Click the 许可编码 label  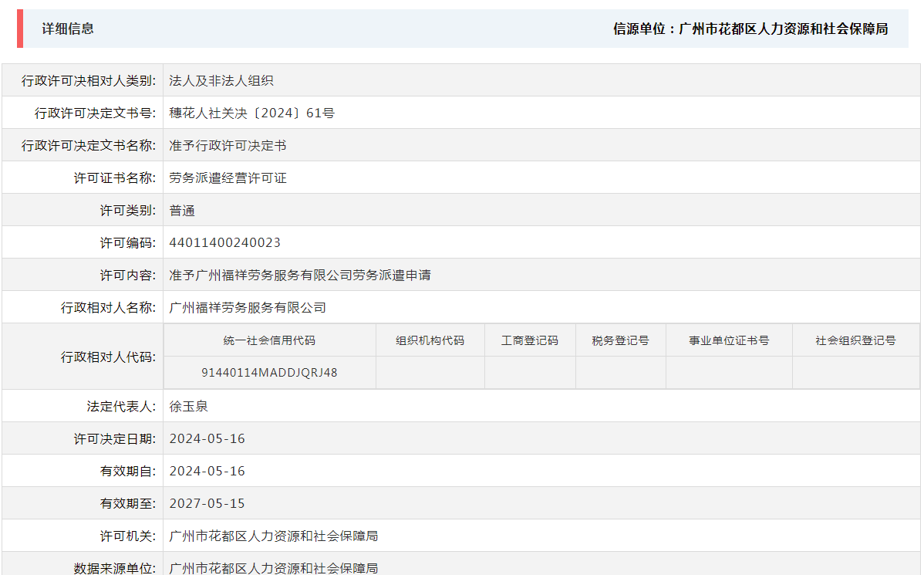pyautogui.click(x=127, y=243)
